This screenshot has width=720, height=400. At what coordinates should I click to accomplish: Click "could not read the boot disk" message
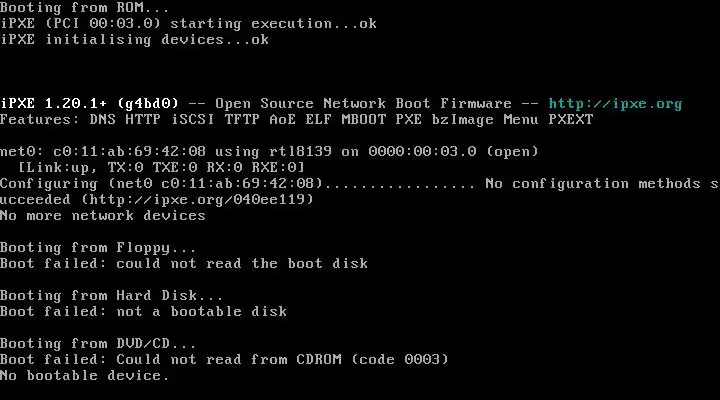(242, 264)
